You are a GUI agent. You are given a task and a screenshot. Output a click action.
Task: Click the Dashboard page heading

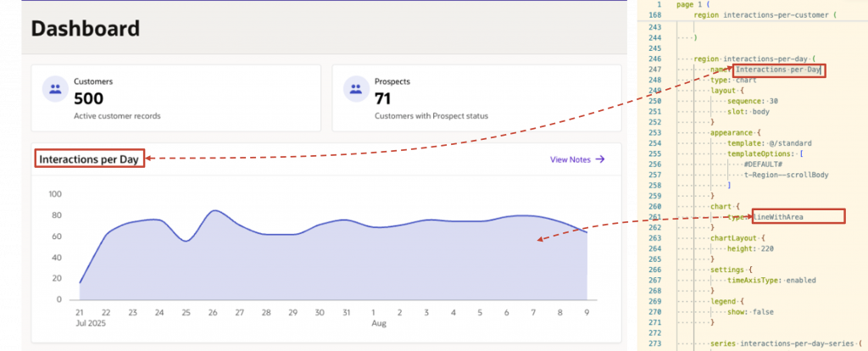pyautogui.click(x=86, y=29)
